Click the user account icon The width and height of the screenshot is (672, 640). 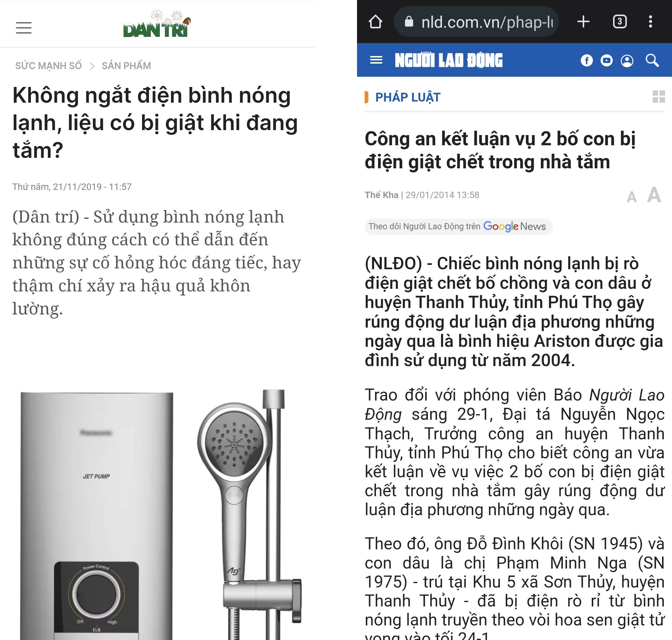coord(627,61)
